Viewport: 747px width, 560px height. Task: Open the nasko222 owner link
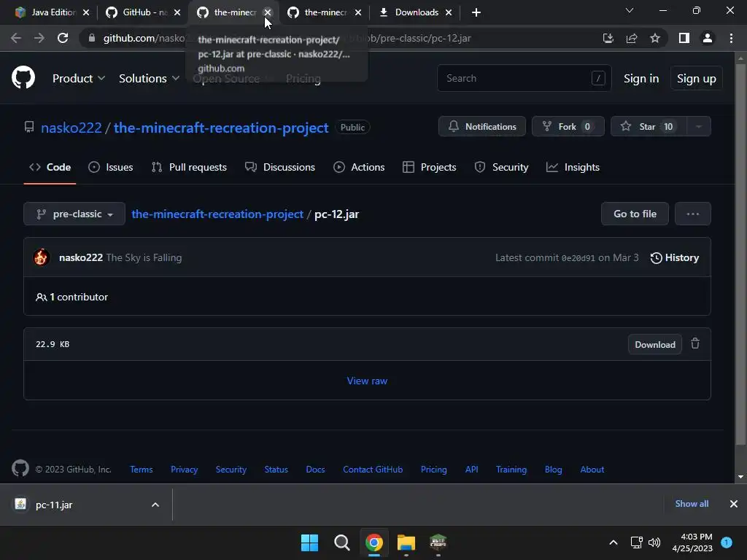pos(71,128)
